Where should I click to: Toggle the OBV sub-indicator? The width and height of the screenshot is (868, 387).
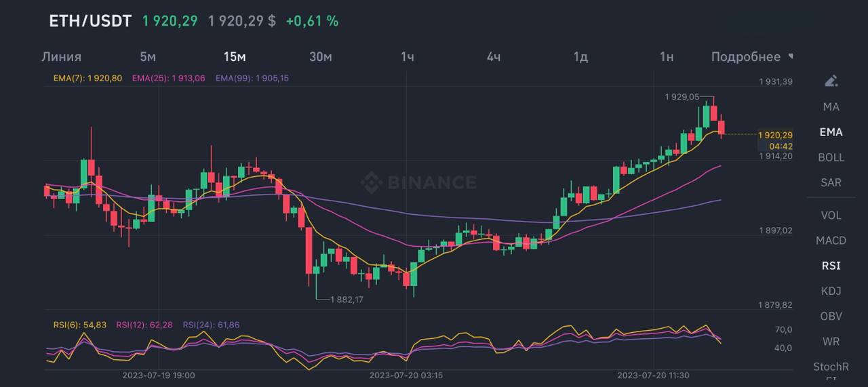pyautogui.click(x=831, y=316)
